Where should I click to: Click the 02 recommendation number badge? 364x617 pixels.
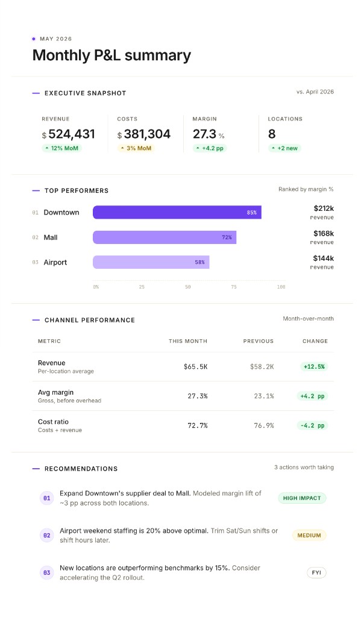pyautogui.click(x=47, y=536)
